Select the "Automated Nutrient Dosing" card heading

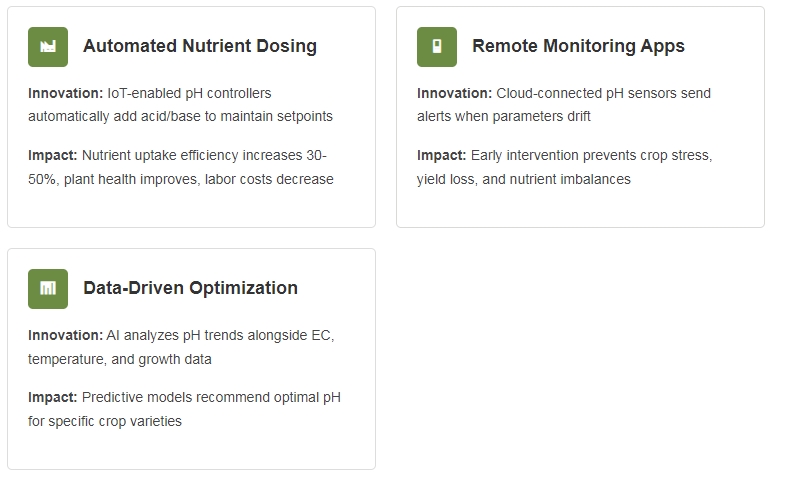199,46
